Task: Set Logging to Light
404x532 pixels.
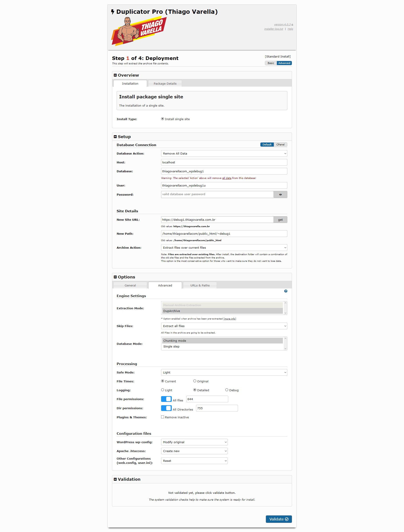Action: 162,390
